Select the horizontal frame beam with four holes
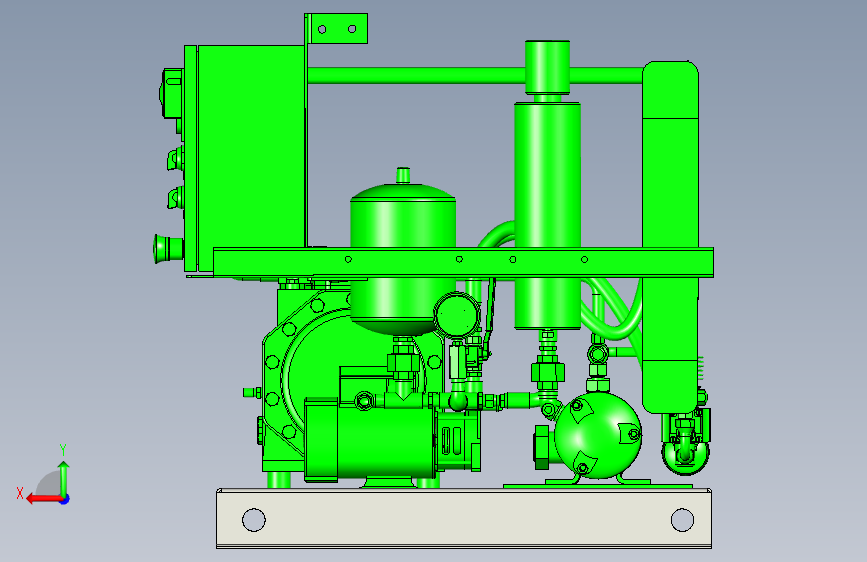 click(x=463, y=262)
